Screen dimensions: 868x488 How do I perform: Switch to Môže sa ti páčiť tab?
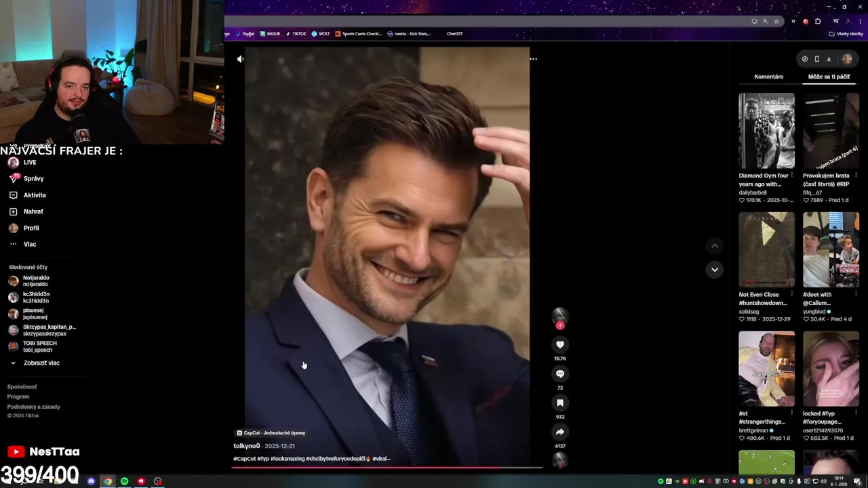829,77
